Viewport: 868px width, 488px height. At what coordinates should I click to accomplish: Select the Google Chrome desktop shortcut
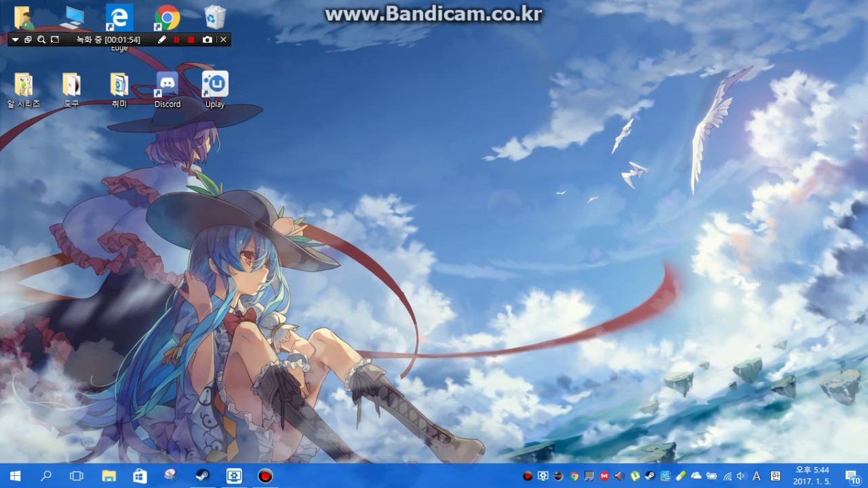167,18
